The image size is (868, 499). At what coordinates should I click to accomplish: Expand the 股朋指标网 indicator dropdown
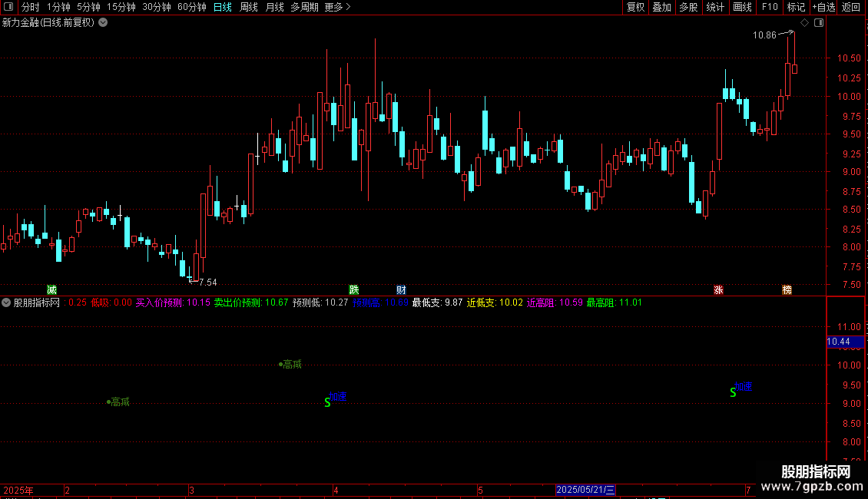click(x=6, y=302)
